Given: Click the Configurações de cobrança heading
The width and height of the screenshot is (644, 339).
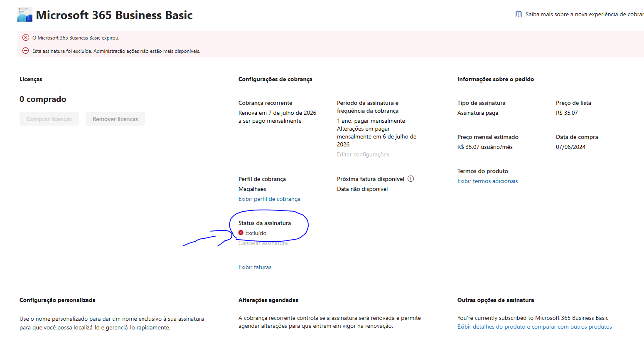Looking at the screenshot, I should [x=275, y=79].
